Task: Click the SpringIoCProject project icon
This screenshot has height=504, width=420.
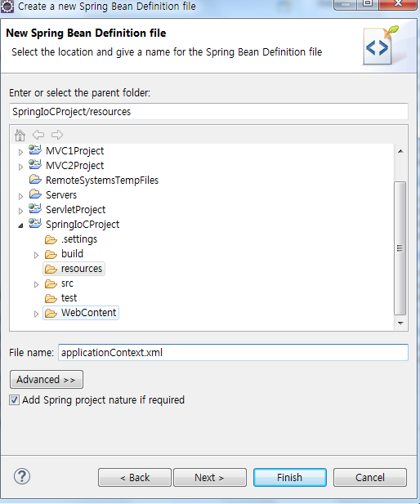Action: coord(35,224)
